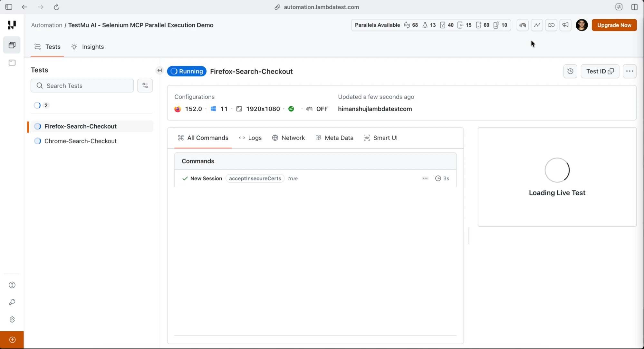Image resolution: width=644 pixels, height=349 pixels.
Task: Open the test filter settings icon
Action: tap(145, 86)
